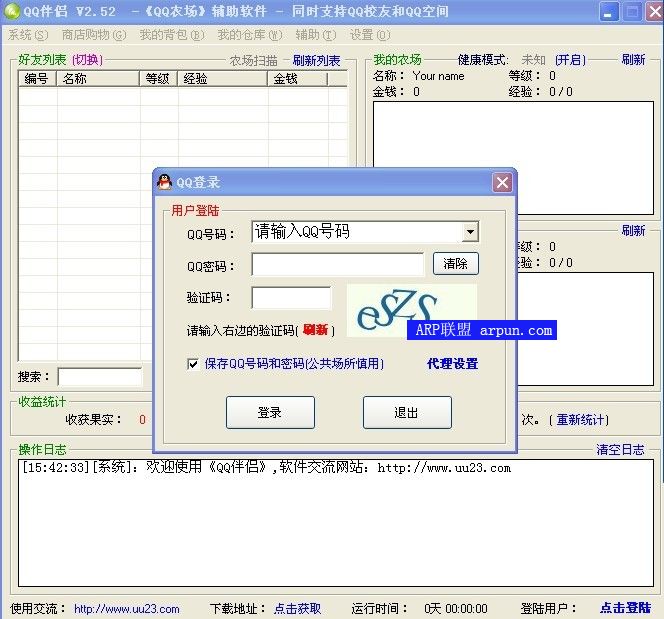The image size is (664, 619).
Task: Click the QQ伴侣 app icon in main title bar
Action: [12, 11]
